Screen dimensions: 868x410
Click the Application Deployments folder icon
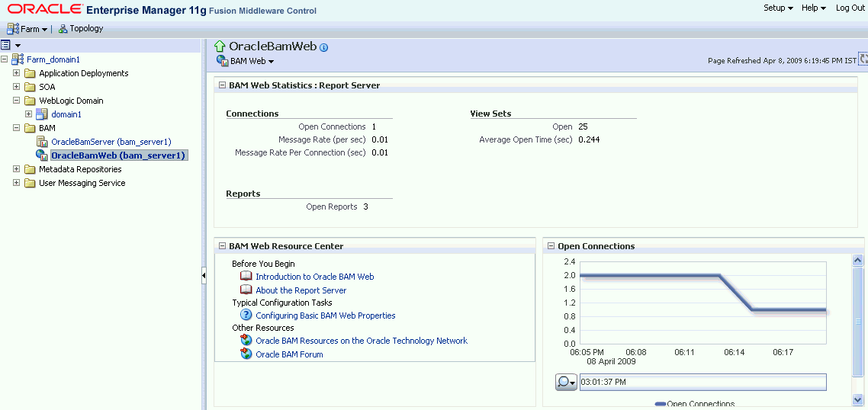29,73
